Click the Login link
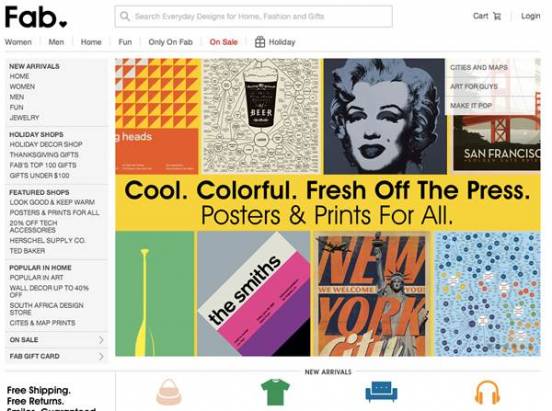The height and width of the screenshot is (411, 552). (x=531, y=16)
